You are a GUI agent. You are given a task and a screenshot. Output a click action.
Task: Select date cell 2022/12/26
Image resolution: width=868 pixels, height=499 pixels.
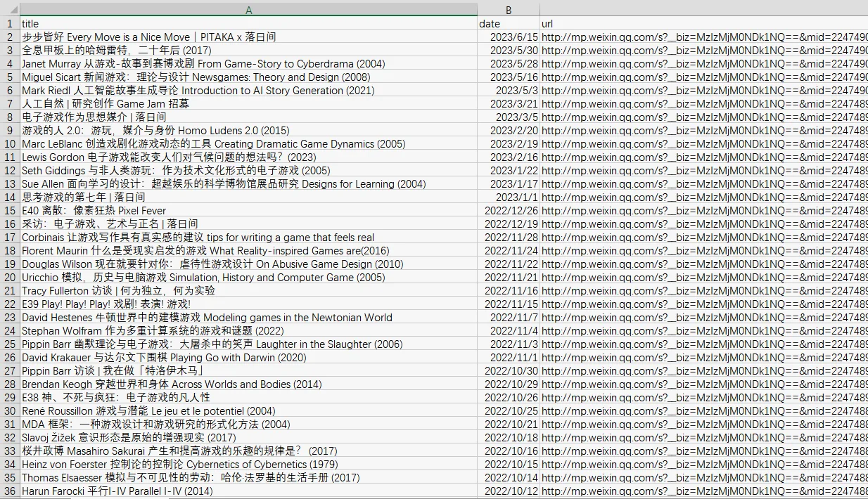[x=509, y=210]
